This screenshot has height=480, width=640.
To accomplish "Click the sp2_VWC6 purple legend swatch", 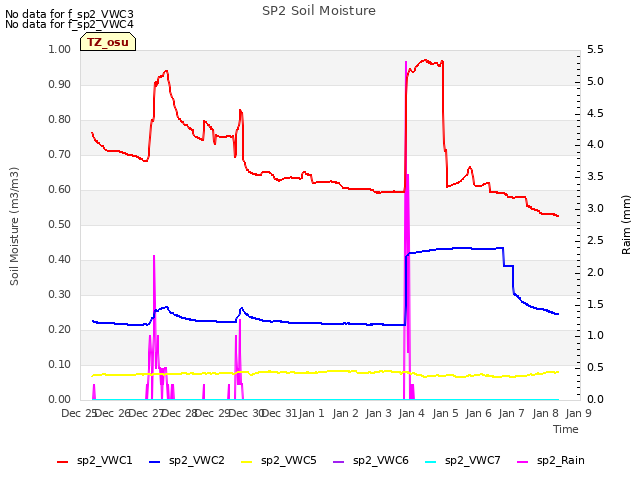I will click(x=338, y=462).
